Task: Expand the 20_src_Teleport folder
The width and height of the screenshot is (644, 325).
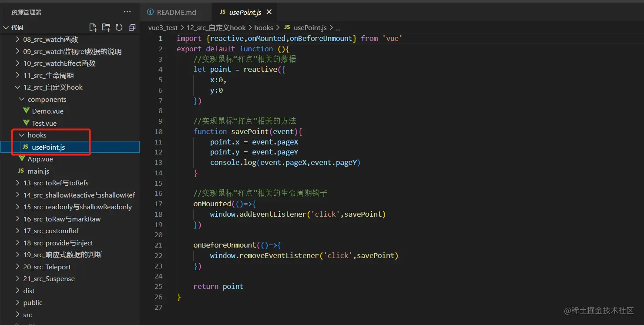Action: (x=17, y=267)
